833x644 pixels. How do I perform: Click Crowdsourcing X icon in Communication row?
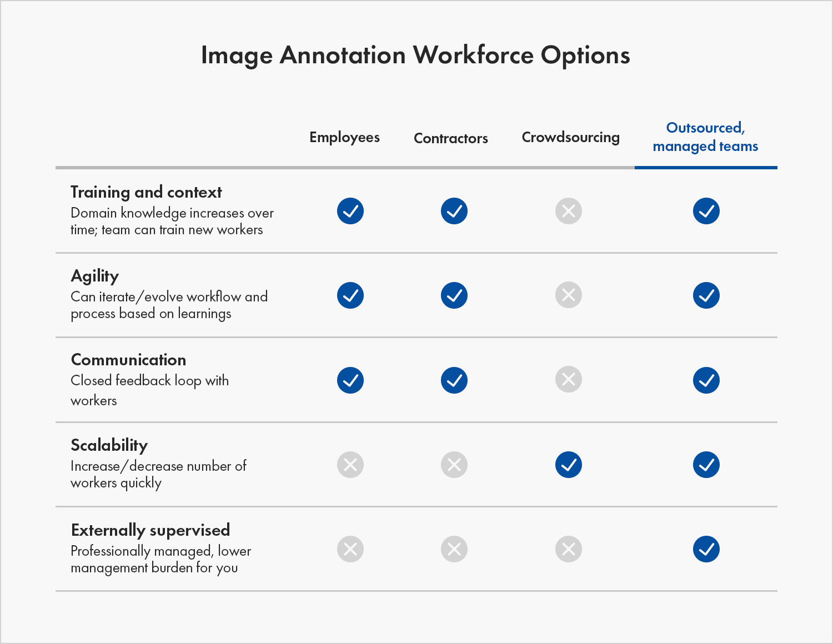tap(569, 379)
